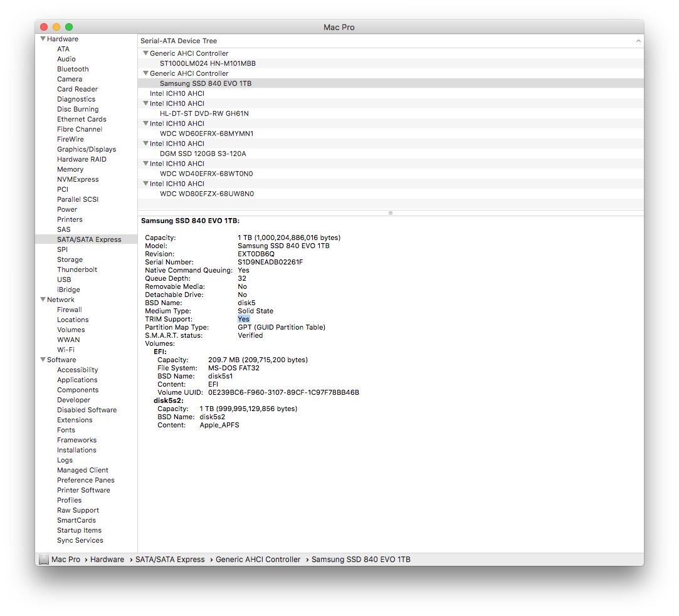Image resolution: width=679 pixels, height=616 pixels.
Task: Open Bluetooth hardware info
Action: coord(73,69)
